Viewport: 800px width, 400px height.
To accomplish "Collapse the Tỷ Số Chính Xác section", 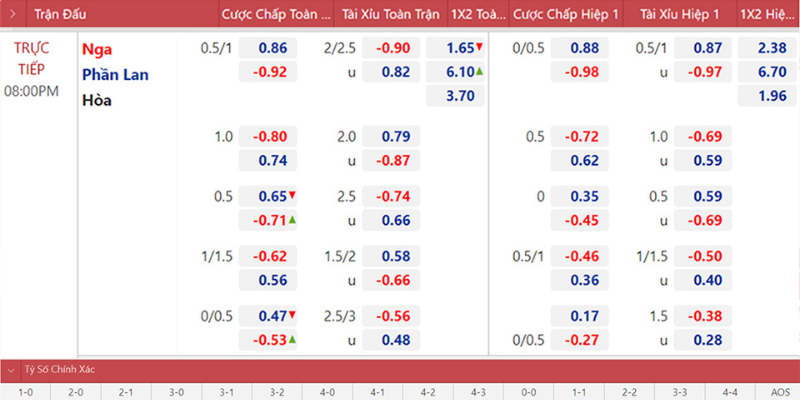I will pos(10,369).
